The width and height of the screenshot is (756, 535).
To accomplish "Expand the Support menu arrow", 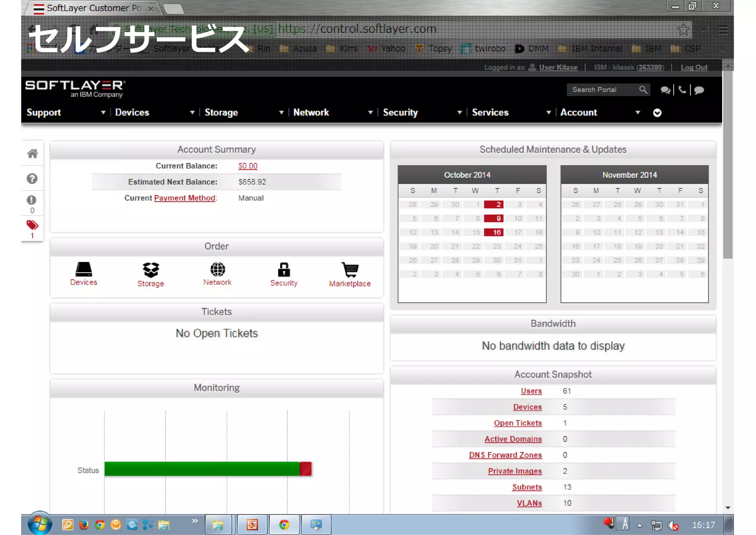I will 103,112.
